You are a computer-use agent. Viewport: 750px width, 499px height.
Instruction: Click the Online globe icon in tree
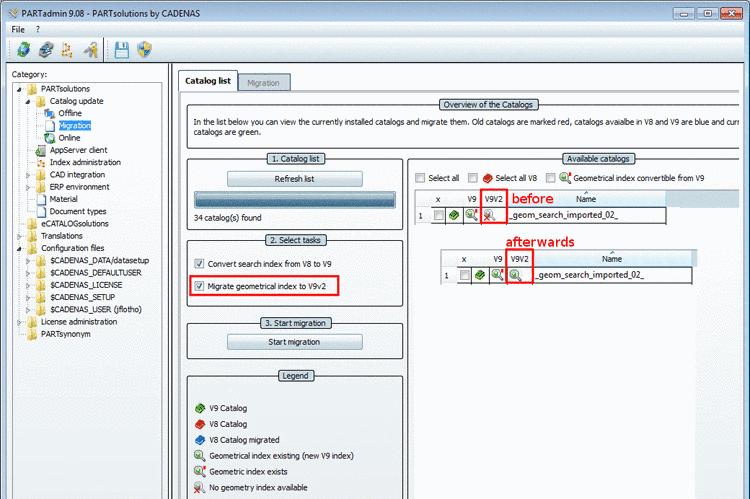[50, 138]
